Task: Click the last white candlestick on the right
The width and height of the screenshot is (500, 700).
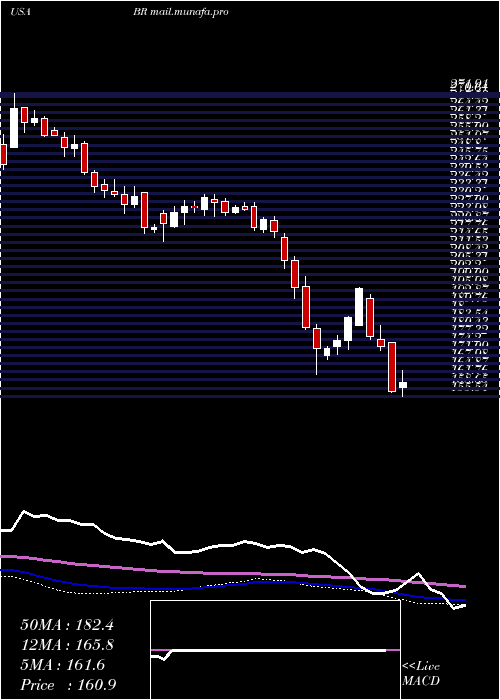Action: [403, 385]
